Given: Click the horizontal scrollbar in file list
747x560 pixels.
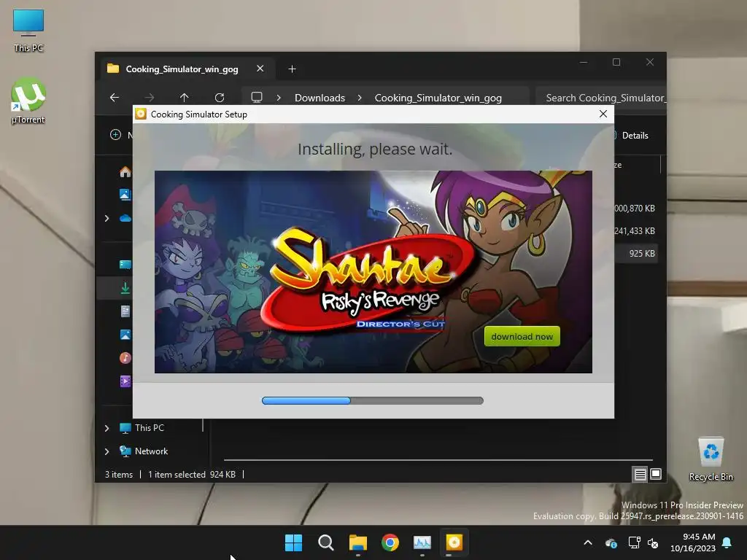Looking at the screenshot, I should tap(438, 460).
